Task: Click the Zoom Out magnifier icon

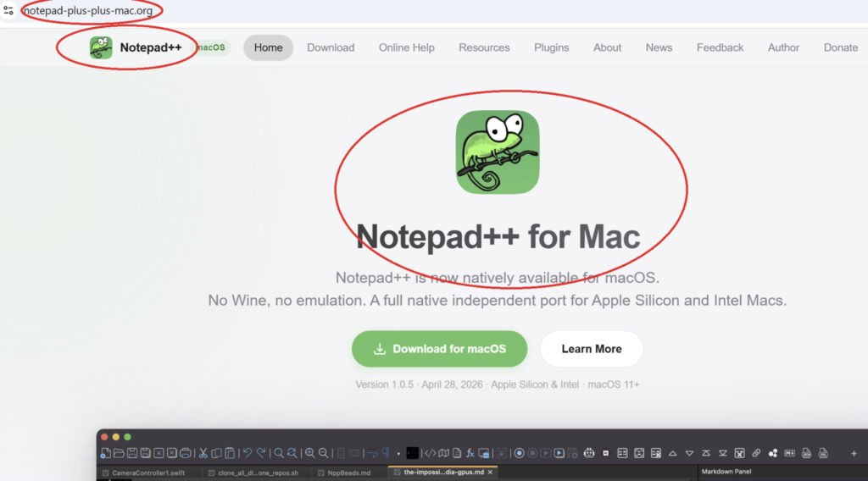Action: click(x=323, y=453)
